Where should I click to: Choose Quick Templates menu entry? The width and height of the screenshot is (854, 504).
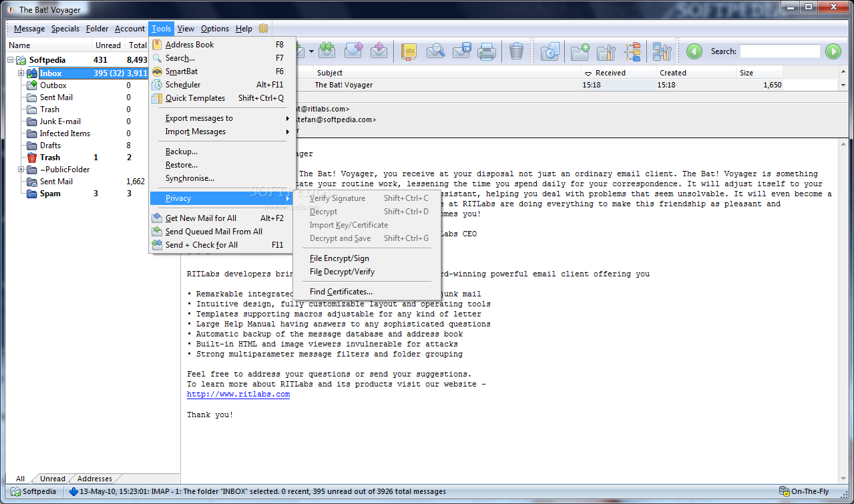(x=221, y=98)
